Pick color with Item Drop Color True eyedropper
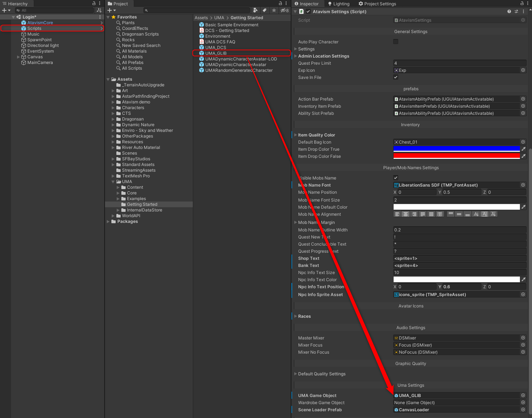Screen dimensions: 532x418 [x=523, y=149]
